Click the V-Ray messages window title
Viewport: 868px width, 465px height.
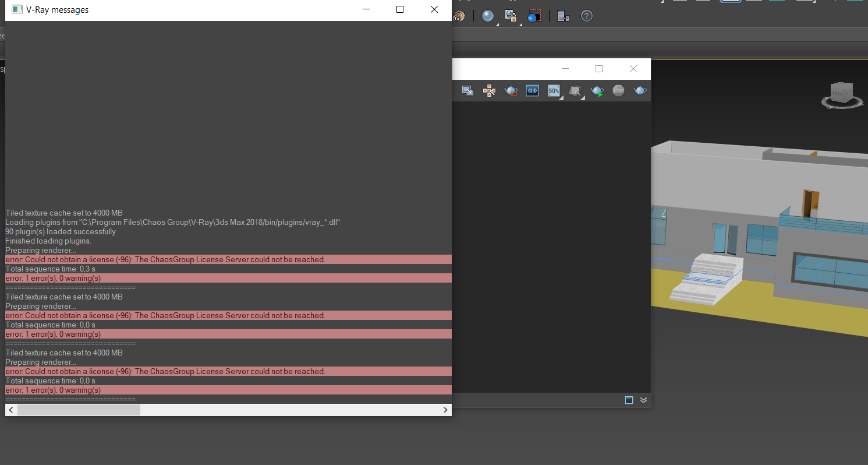pyautogui.click(x=57, y=10)
